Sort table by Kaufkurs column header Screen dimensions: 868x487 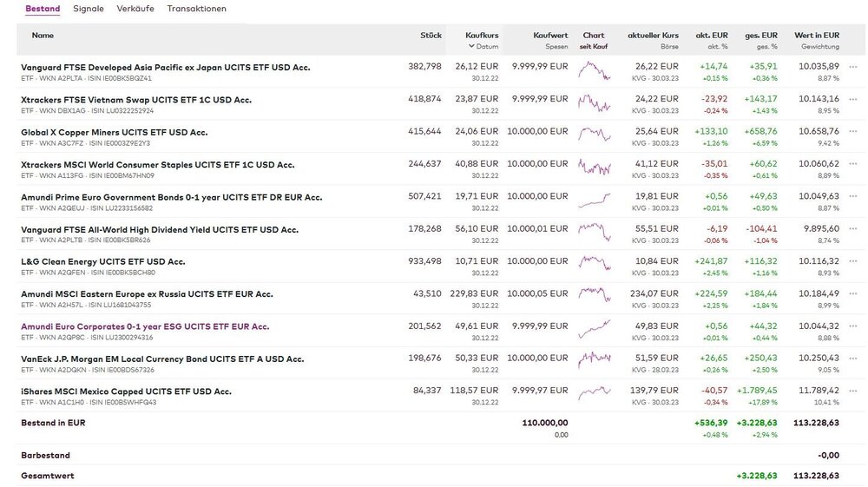click(482, 36)
